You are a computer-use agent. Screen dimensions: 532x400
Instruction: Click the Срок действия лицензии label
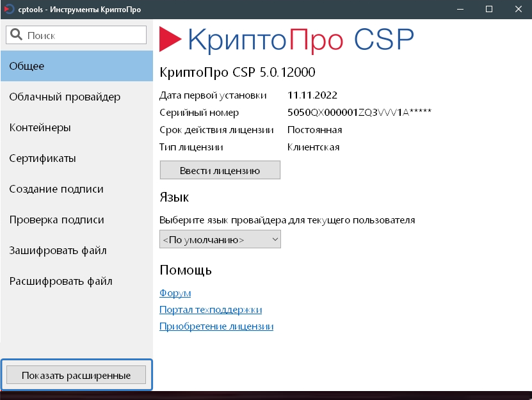(x=216, y=130)
